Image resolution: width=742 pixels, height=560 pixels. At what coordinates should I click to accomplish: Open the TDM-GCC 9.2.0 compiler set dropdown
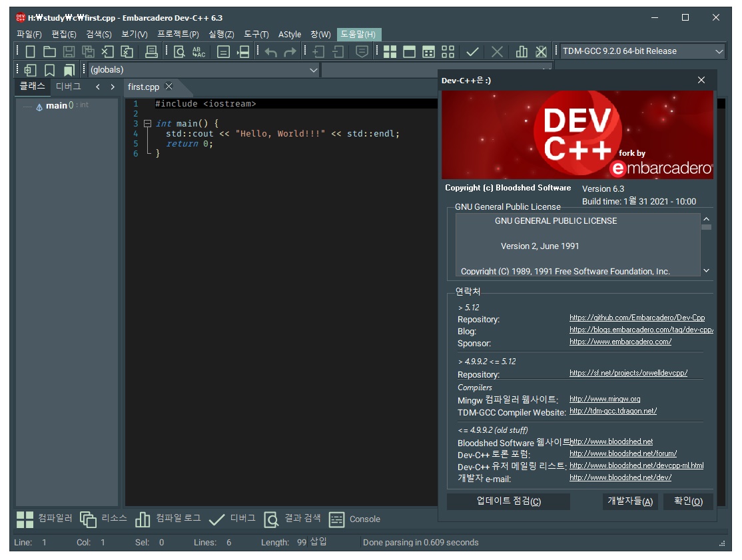click(643, 51)
